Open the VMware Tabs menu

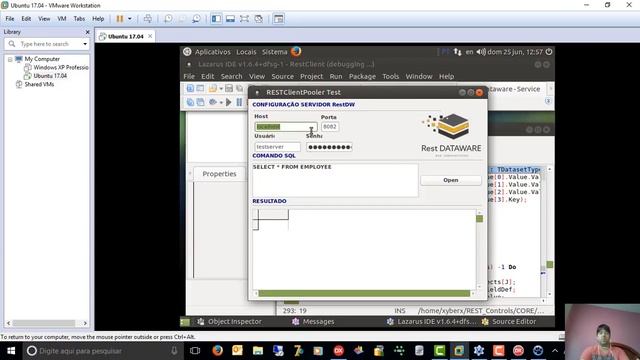click(x=79, y=19)
